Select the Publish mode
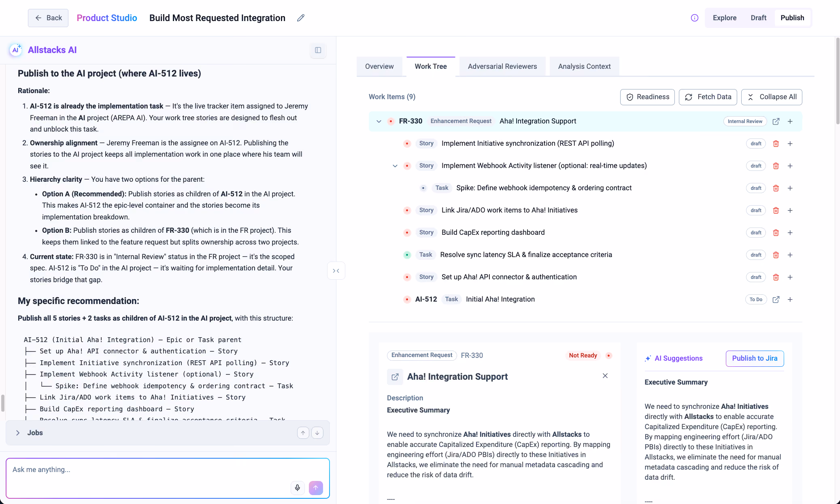This screenshot has height=504, width=840. [792, 18]
